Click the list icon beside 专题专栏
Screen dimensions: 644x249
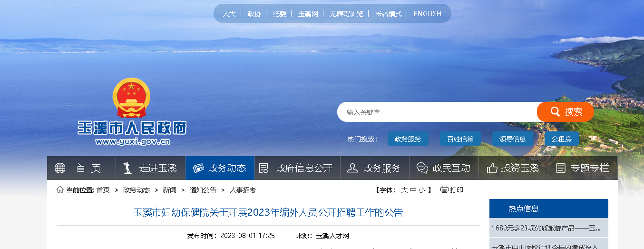pos(561,168)
